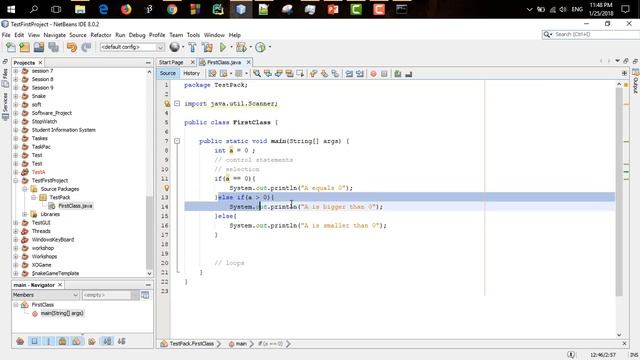Expand the Threads project node
This screenshot has height=360, width=640.
pos(16,231)
